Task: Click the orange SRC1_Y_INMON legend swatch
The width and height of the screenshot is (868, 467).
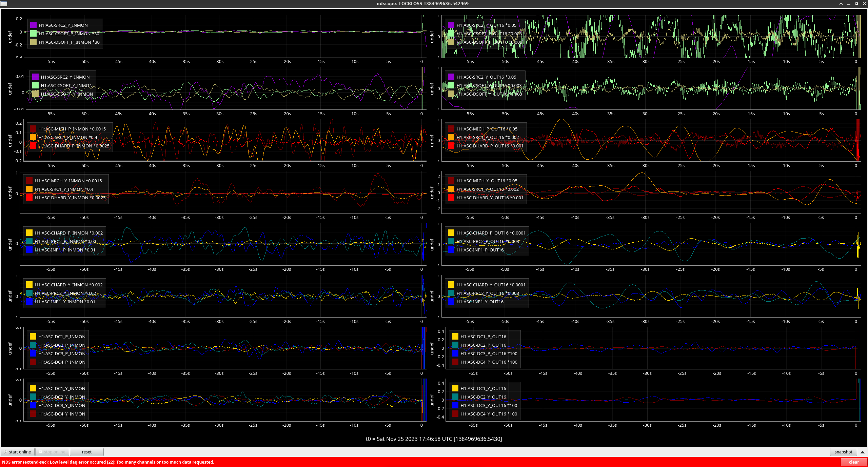Action: click(29, 189)
